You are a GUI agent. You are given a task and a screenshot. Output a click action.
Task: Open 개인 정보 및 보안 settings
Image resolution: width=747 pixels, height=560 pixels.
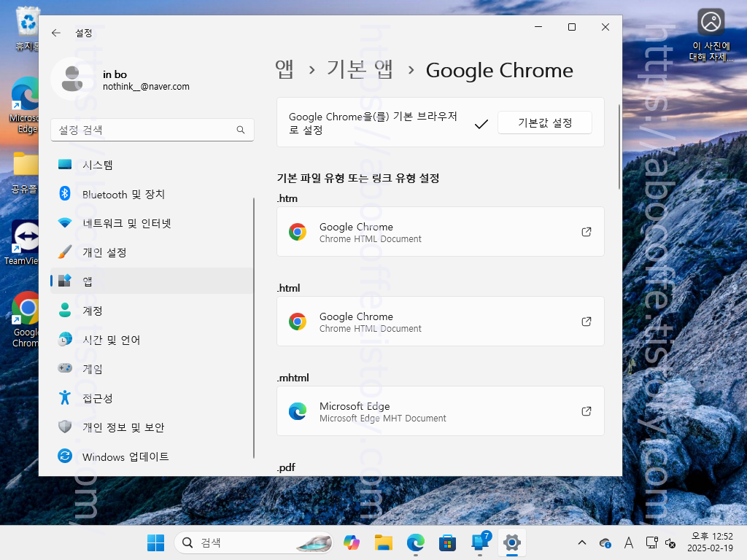tap(152, 427)
